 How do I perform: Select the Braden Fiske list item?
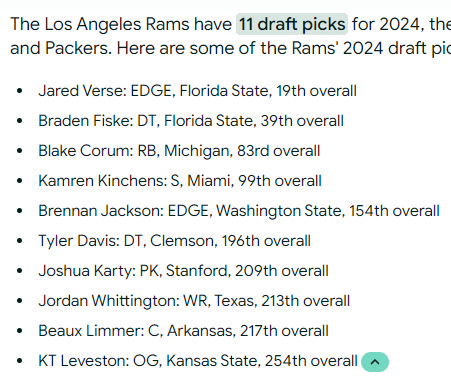click(191, 121)
